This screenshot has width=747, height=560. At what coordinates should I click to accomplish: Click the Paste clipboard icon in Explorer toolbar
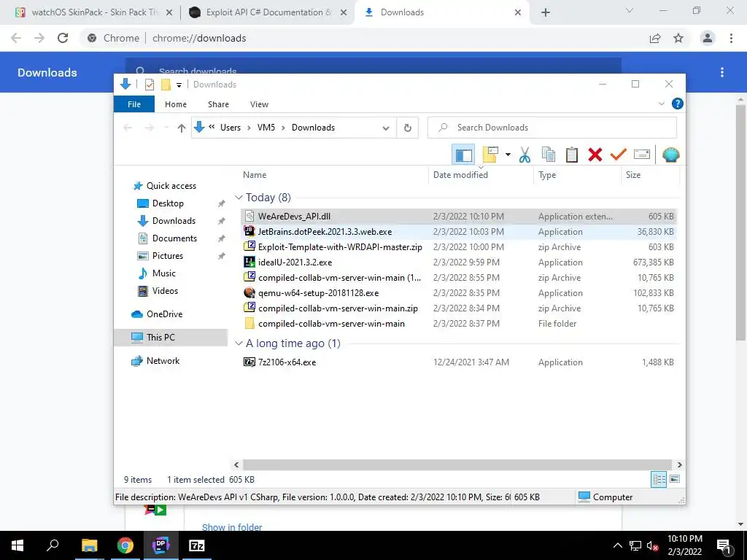coord(572,155)
